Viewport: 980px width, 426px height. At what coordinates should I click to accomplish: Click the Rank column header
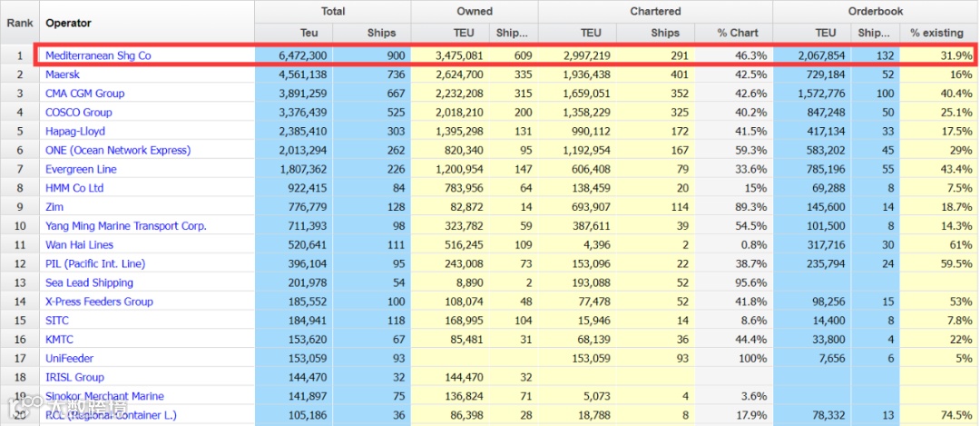click(x=19, y=23)
